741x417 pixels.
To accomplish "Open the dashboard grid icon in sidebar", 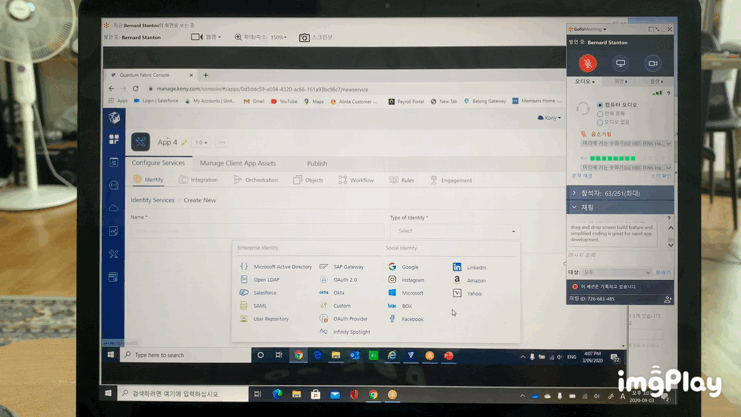I will (114, 139).
